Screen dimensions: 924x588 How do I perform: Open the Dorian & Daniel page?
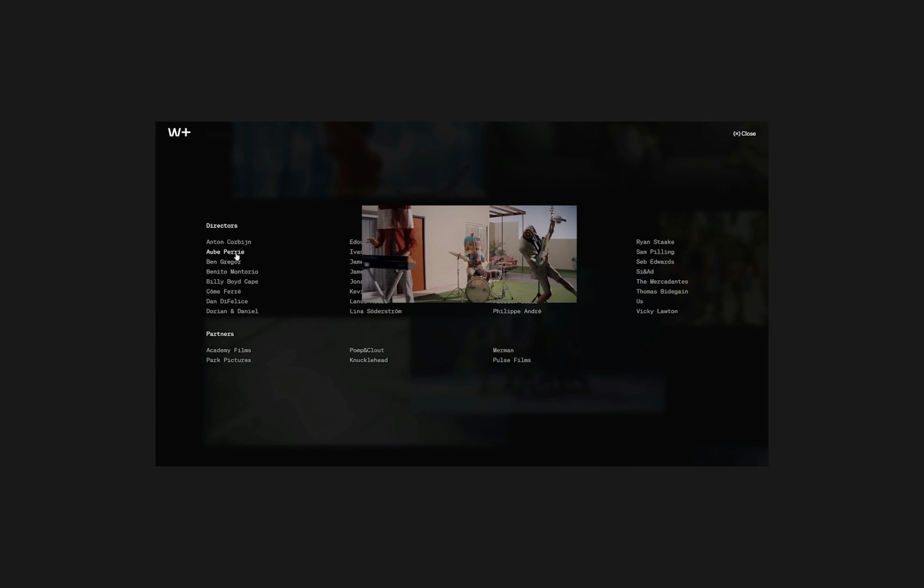[232, 311]
